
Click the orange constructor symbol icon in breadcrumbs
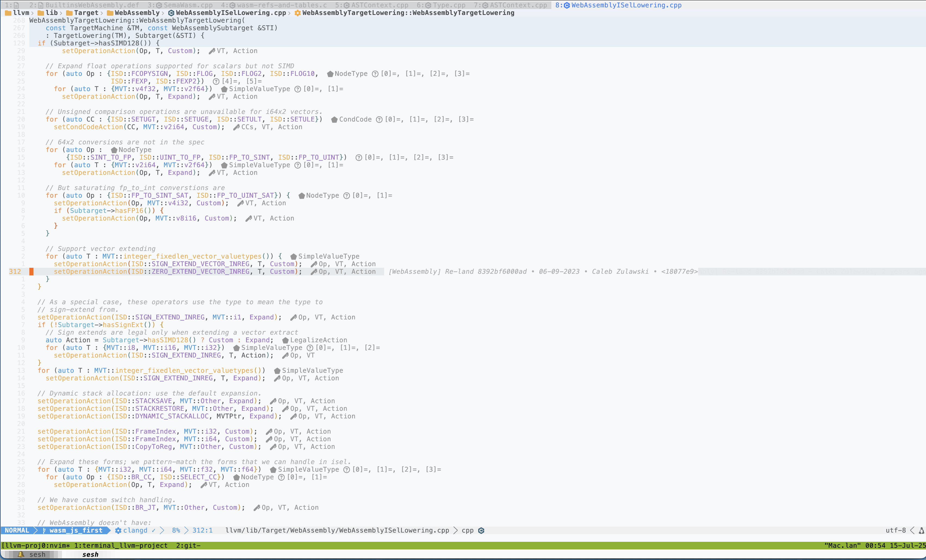(297, 13)
